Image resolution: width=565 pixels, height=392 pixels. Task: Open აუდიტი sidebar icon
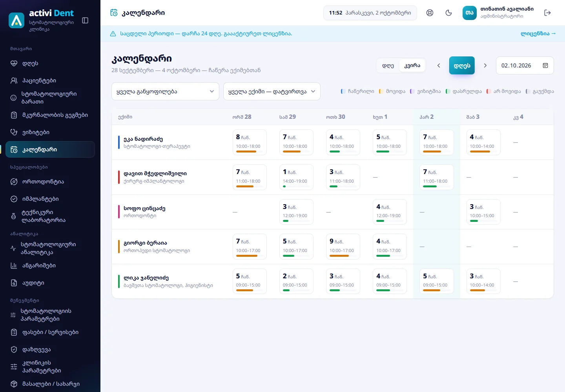point(14,283)
